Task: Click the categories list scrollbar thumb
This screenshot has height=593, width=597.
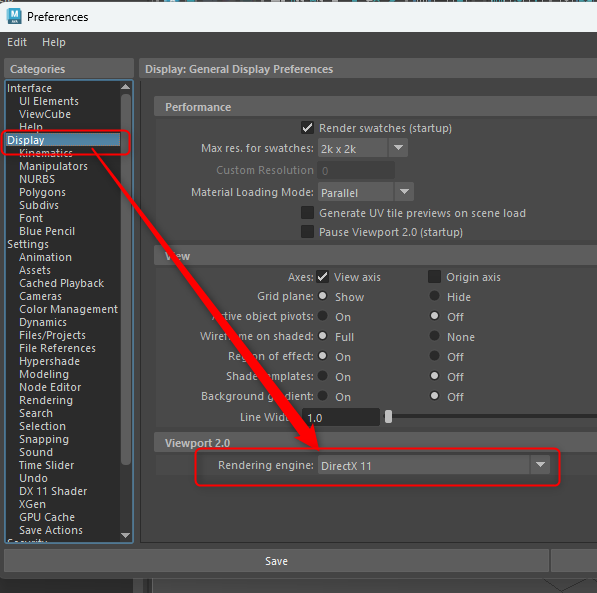Action: [x=126, y=279]
